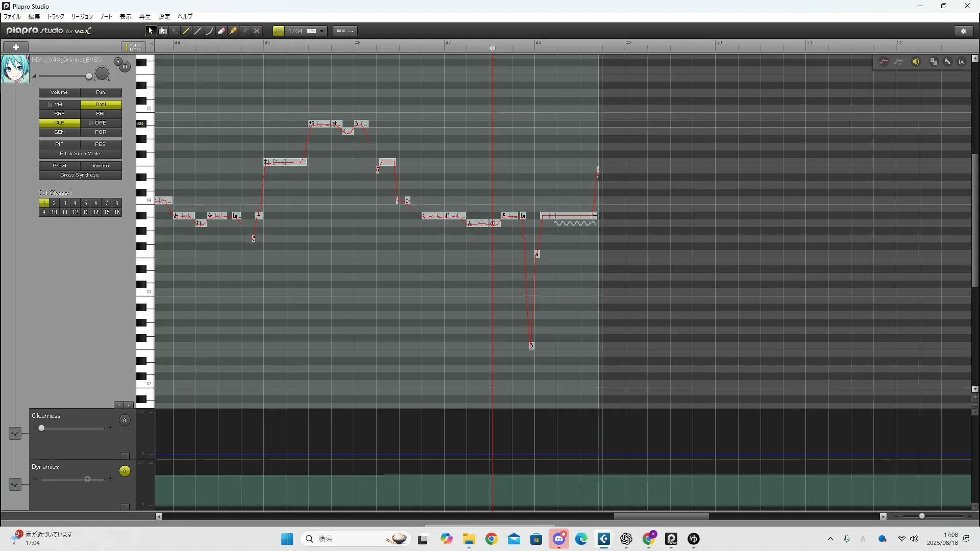The image size is (980, 551).
Task: Open the トラック menu
Action: 56,17
